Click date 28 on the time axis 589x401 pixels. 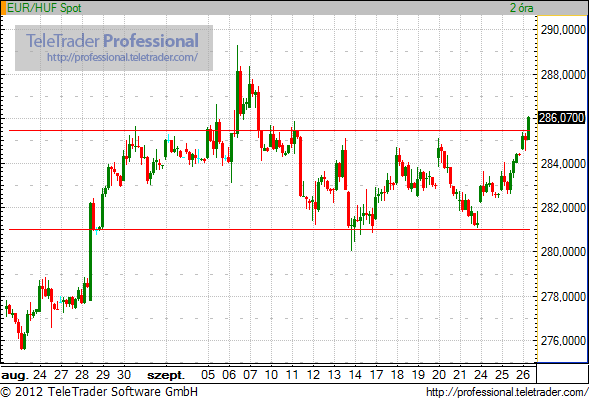click(x=82, y=375)
